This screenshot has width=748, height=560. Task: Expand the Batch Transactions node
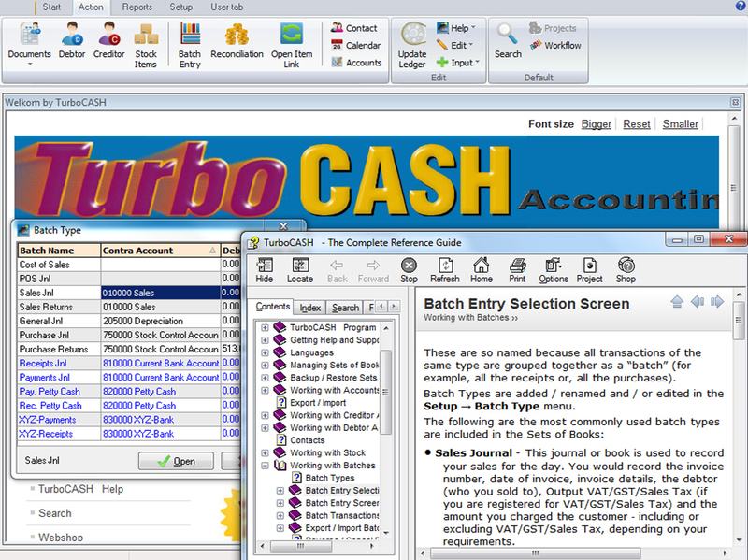280,516
